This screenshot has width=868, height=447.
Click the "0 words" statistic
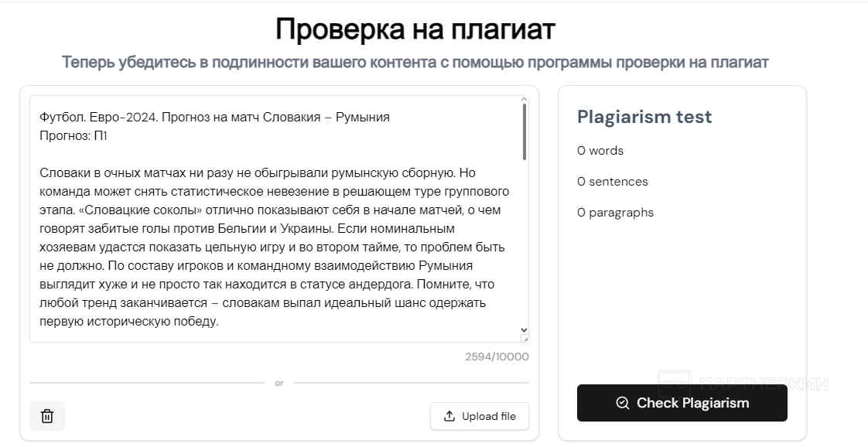pyautogui.click(x=600, y=151)
